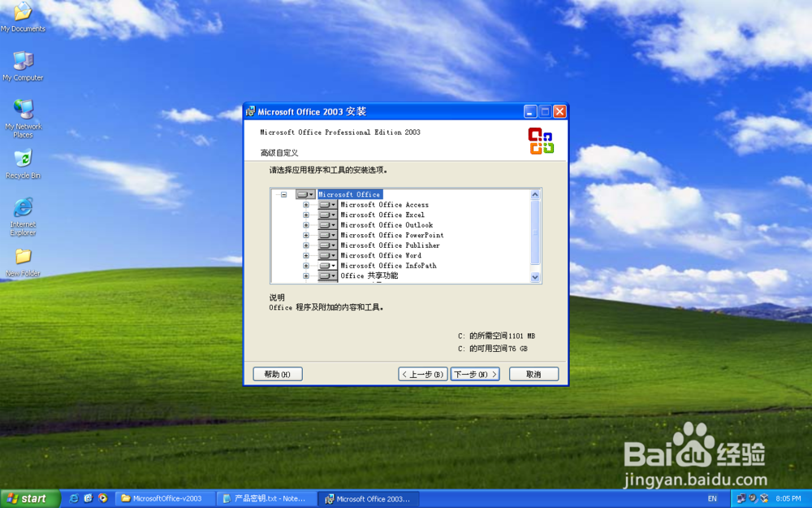
Task: Click the 帮助(H) help button
Action: pyautogui.click(x=278, y=374)
